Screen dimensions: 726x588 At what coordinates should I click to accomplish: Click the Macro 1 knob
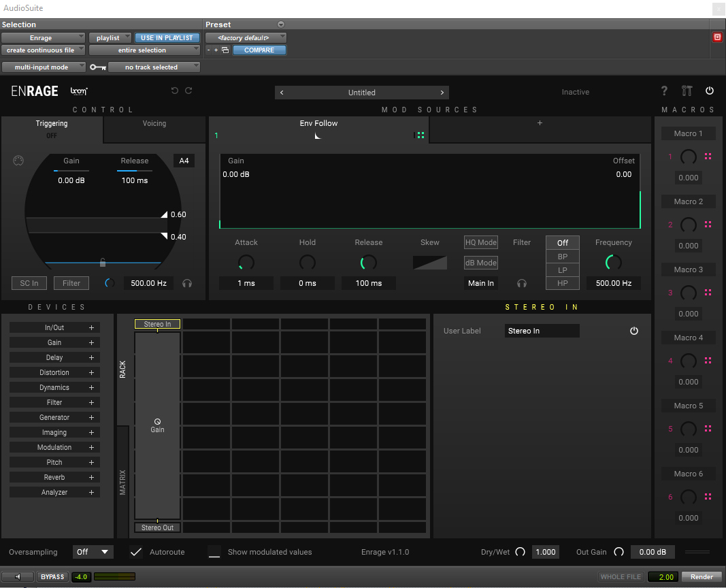(689, 157)
